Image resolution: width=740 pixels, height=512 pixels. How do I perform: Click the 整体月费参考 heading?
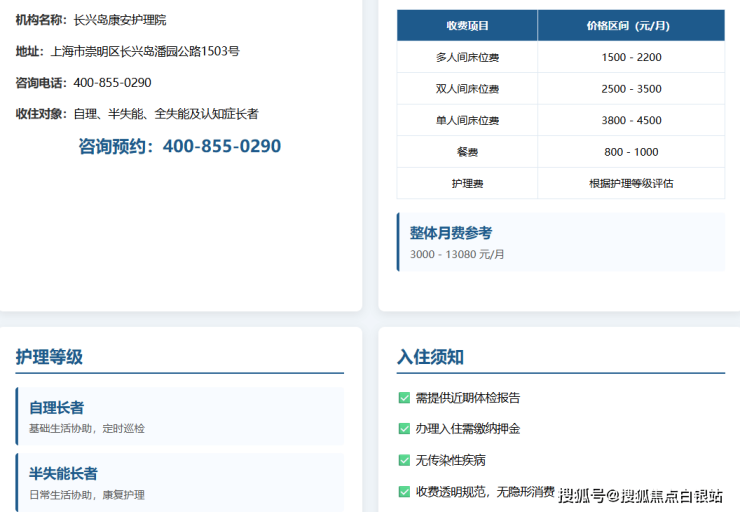[x=451, y=233]
